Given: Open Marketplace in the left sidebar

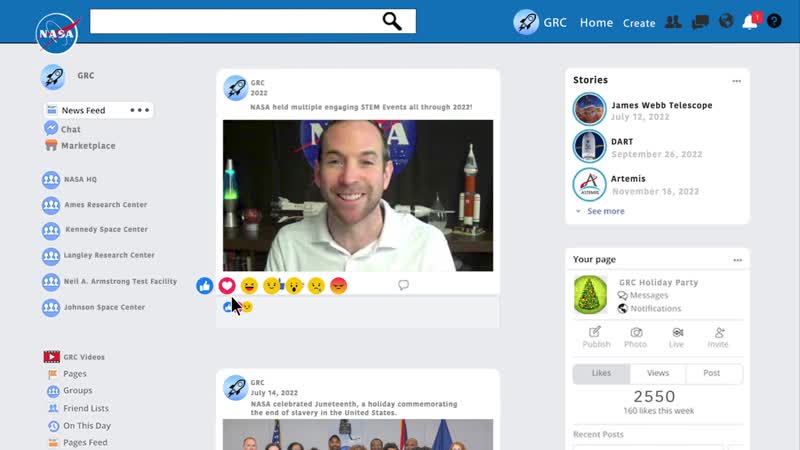Looking at the screenshot, I should click(88, 146).
